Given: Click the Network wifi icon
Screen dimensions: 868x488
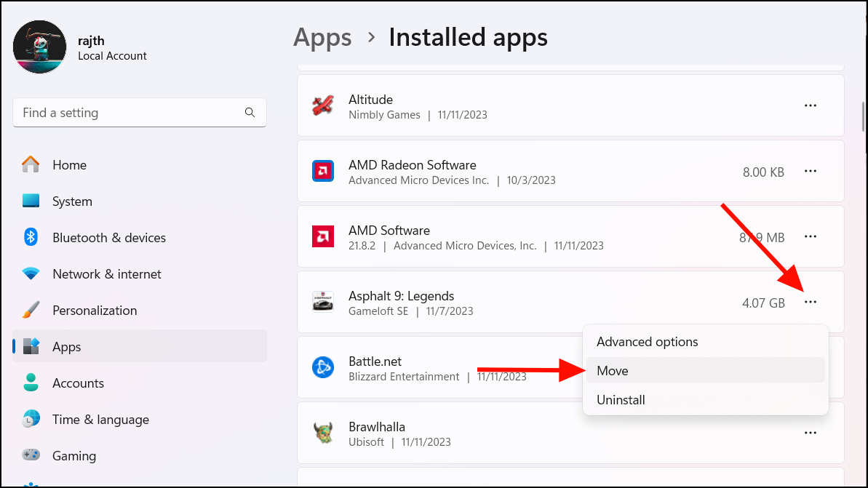Looking at the screenshot, I should click(x=31, y=273).
